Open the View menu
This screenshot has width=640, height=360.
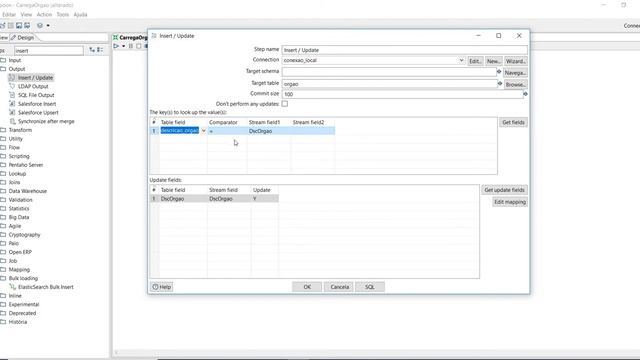[26, 14]
